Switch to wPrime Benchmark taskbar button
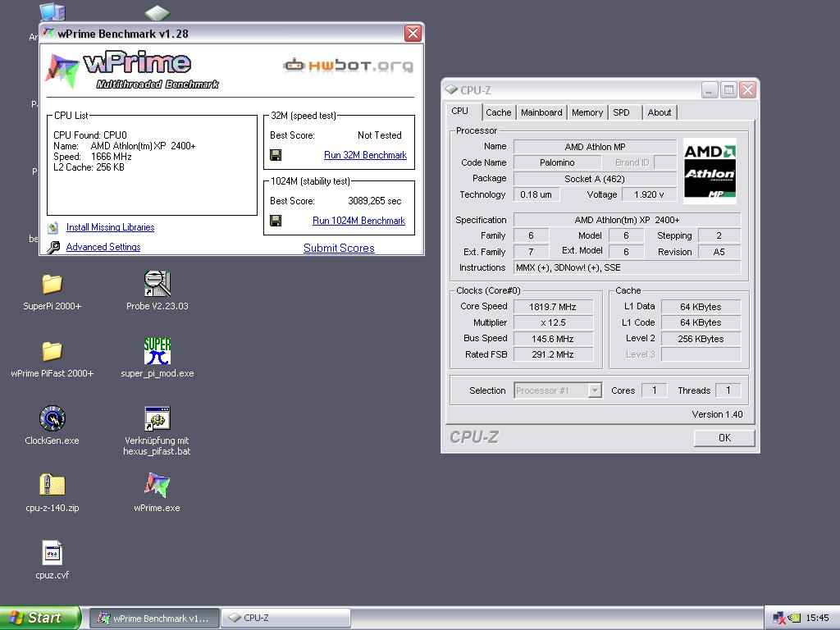Viewport: 840px width, 630px height. 153,619
